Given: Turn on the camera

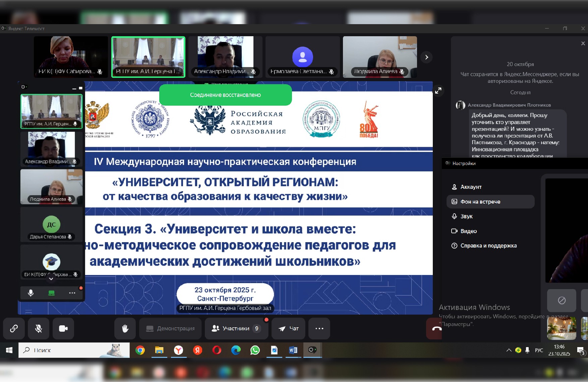Looking at the screenshot, I should [x=63, y=329].
